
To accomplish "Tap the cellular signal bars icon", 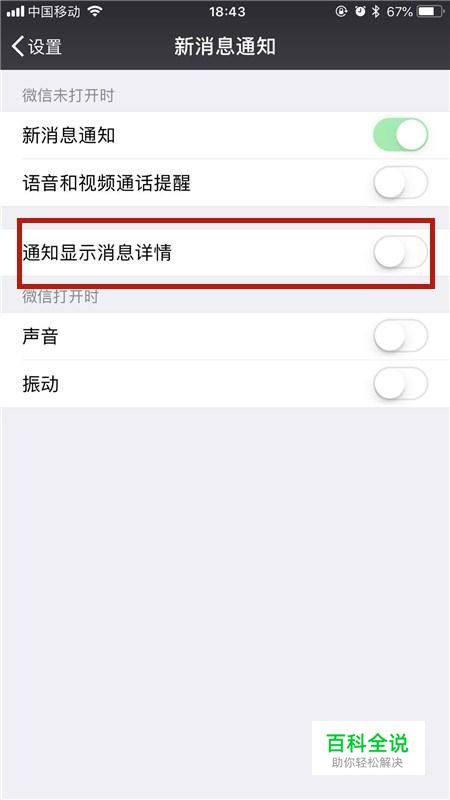I will (x=15, y=11).
